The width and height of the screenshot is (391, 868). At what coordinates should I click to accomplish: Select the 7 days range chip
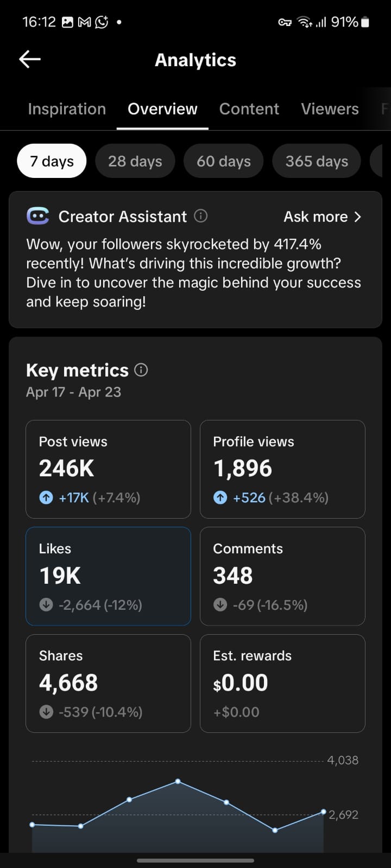[52, 161]
